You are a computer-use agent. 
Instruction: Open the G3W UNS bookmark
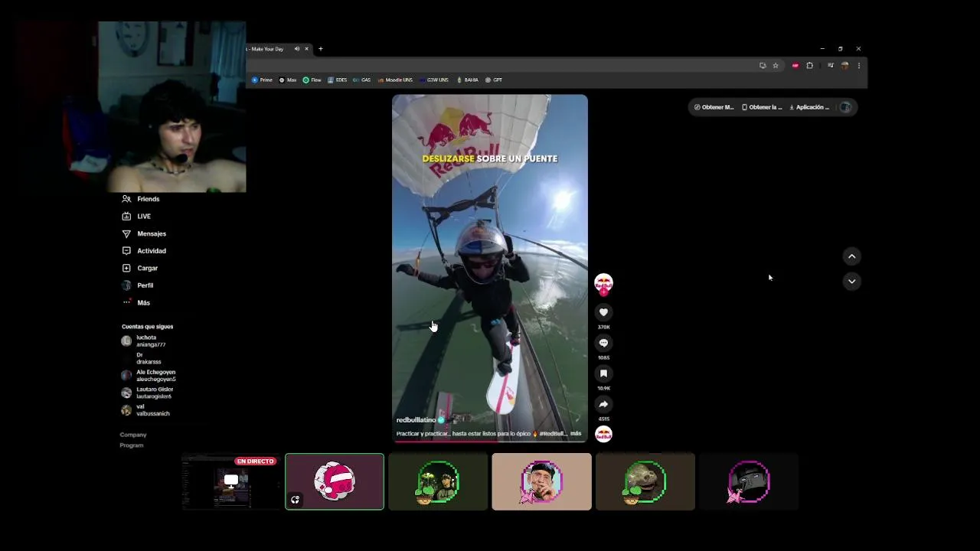click(434, 80)
